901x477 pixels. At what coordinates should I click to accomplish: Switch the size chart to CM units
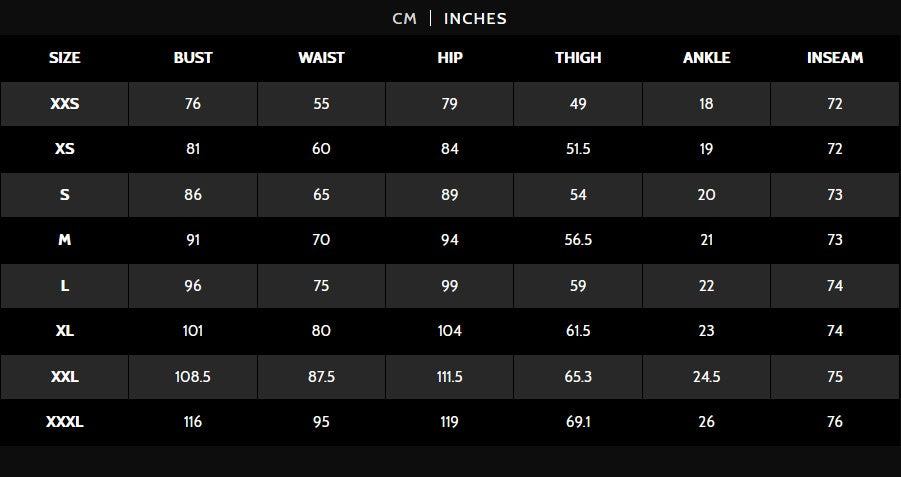404,18
